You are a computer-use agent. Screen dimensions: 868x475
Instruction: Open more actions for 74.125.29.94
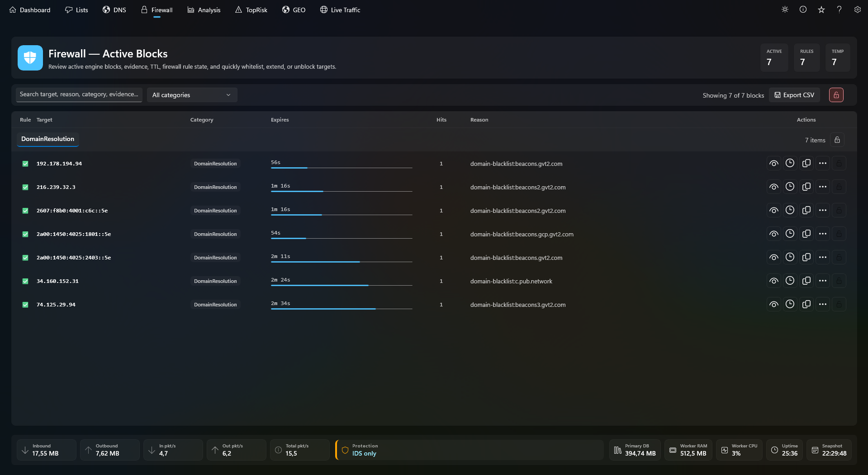[x=823, y=304]
